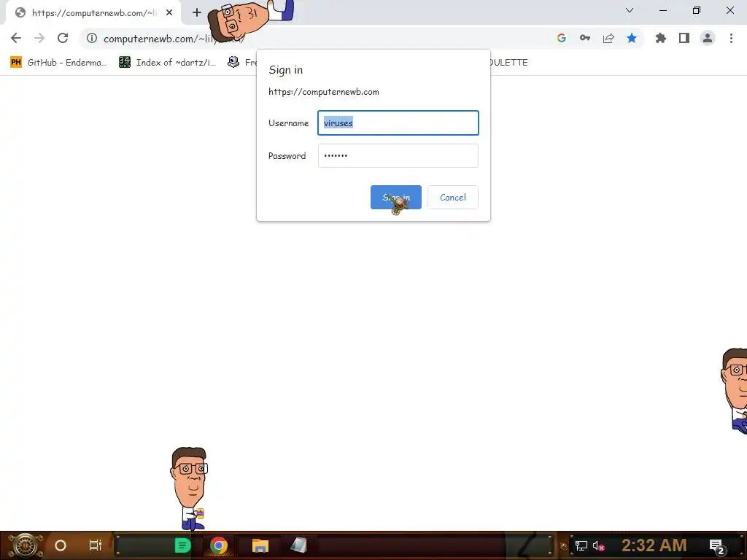This screenshot has width=747, height=560.
Task: Open the bookmark ending in OULETTE
Action: coord(508,63)
